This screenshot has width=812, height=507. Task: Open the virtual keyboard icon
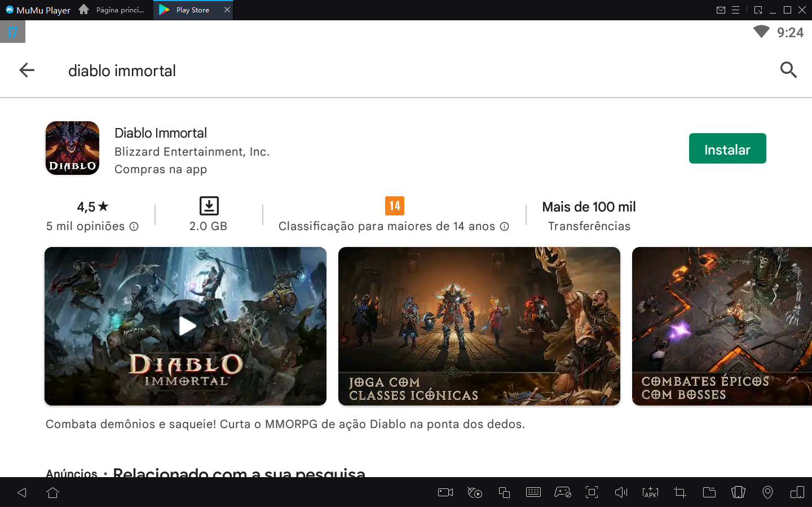coord(533,492)
